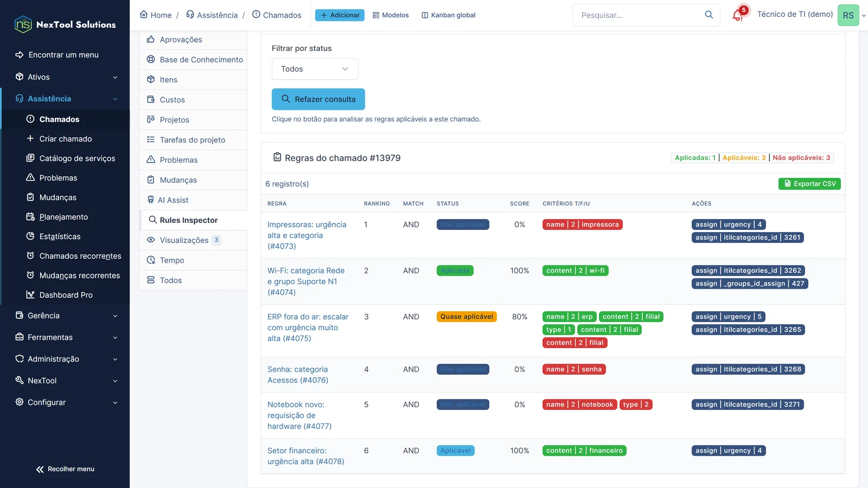Screen dimensions: 868x488
Task: Expand the Configurar sidebar section
Action: [x=65, y=402]
